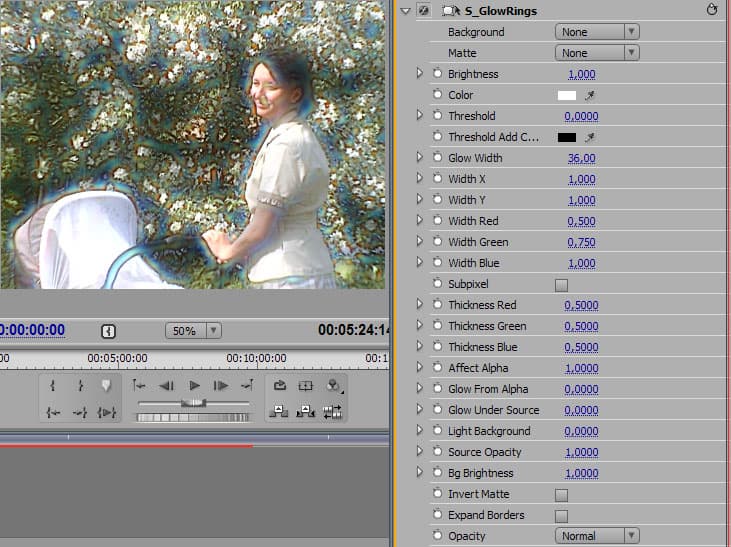Toggle the S_GlowRings effect on/off
The width and height of the screenshot is (731, 547).
(x=423, y=11)
